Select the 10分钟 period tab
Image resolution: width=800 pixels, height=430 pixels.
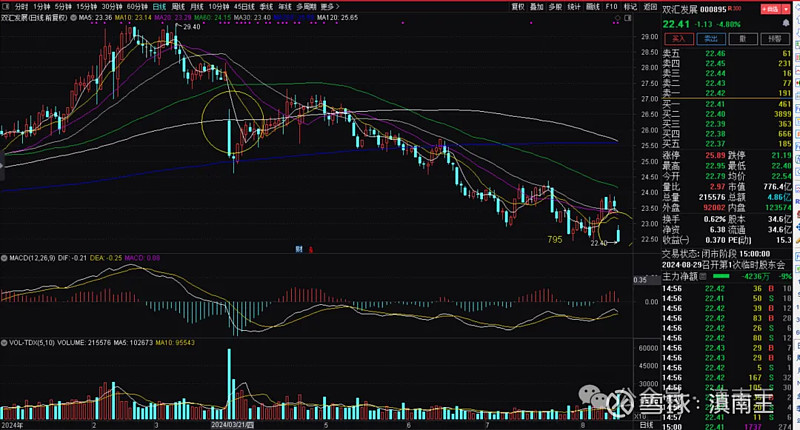point(218,7)
